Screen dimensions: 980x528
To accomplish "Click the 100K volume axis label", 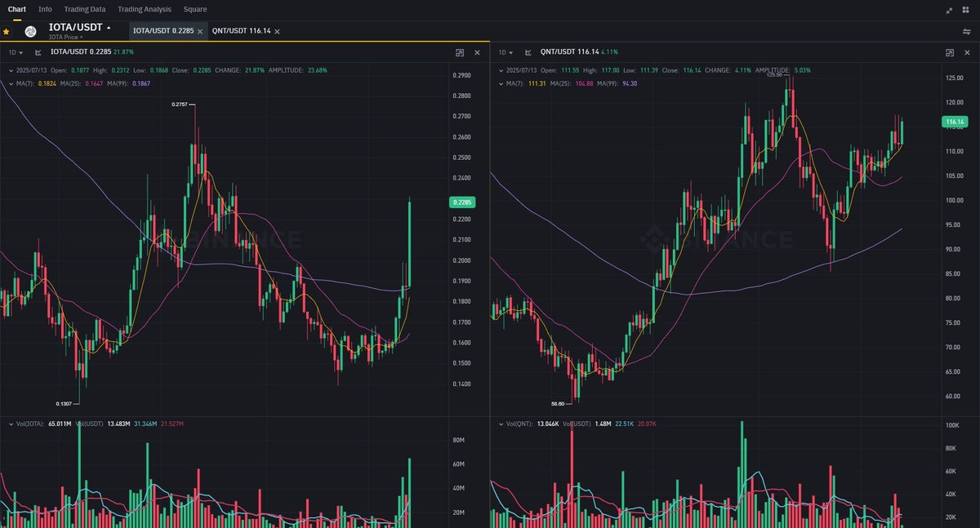I will (x=952, y=426).
